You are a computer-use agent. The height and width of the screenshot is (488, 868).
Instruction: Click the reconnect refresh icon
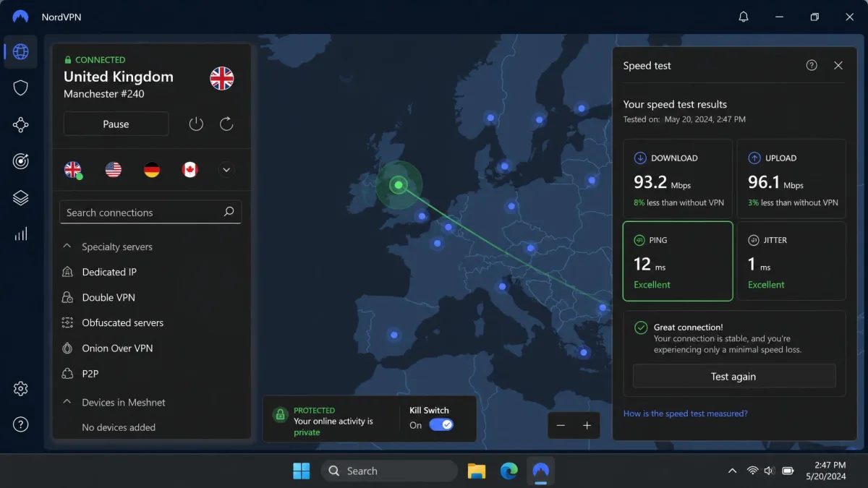coord(226,124)
